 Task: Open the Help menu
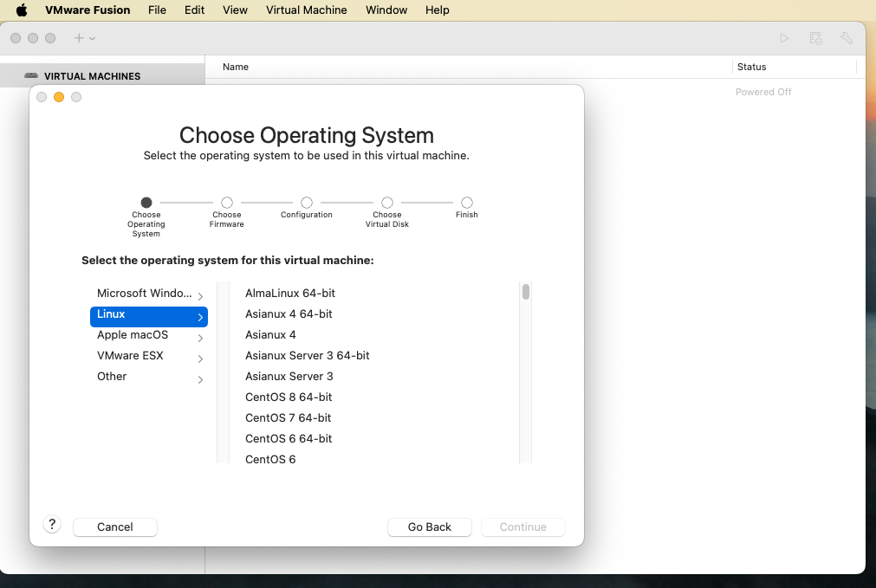tap(437, 10)
